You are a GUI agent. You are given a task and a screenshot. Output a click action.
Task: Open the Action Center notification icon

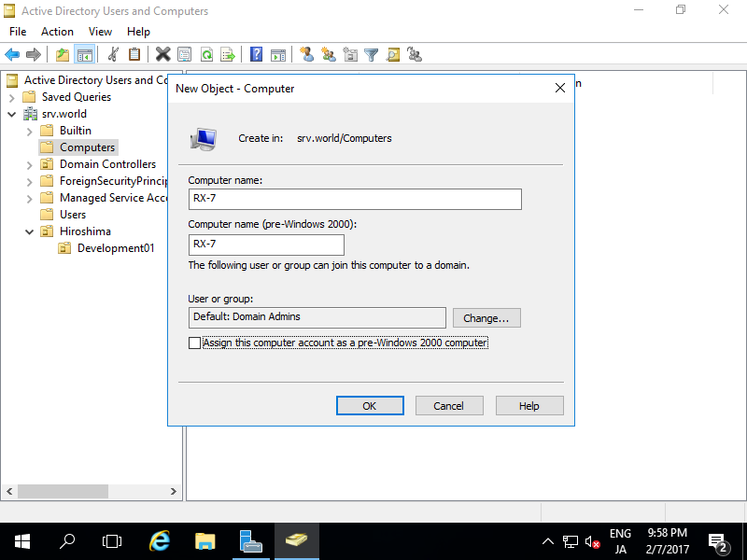click(718, 542)
